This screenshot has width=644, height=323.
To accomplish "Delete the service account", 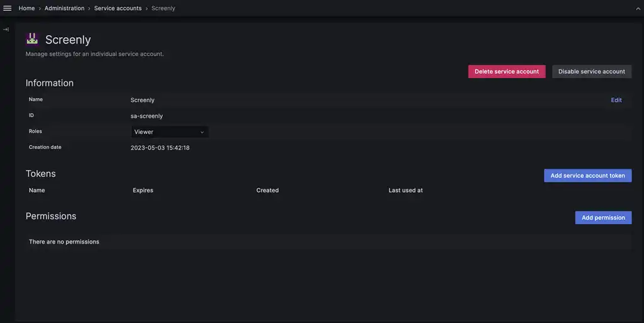I will (507, 72).
